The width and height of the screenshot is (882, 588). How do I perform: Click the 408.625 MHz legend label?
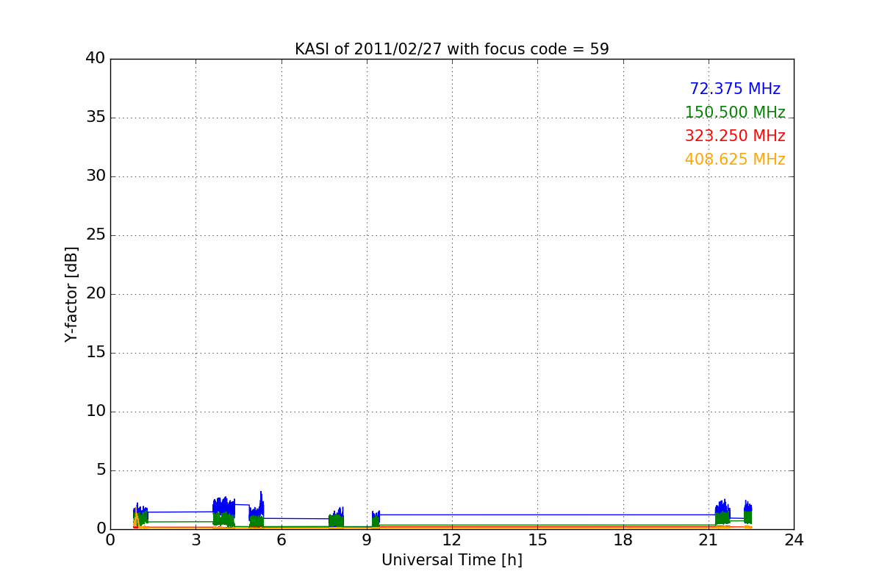(x=735, y=159)
